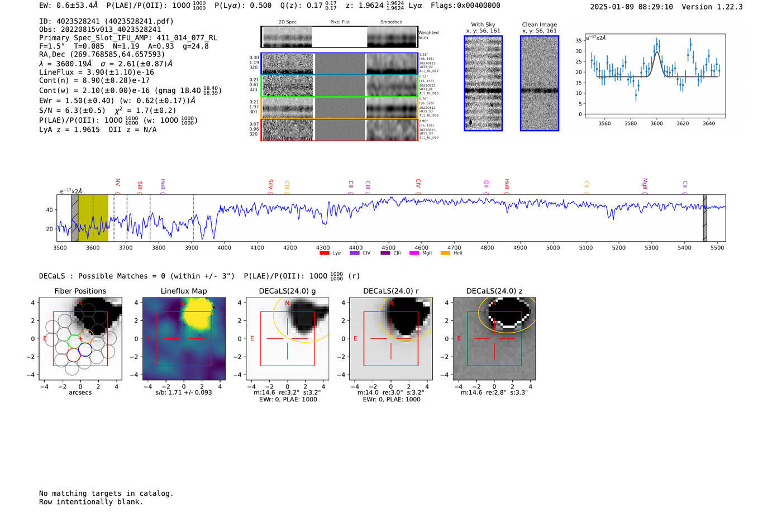Viewport: 782px width, 532px height.
Task: Select the Clean Image panel
Action: coord(540,83)
